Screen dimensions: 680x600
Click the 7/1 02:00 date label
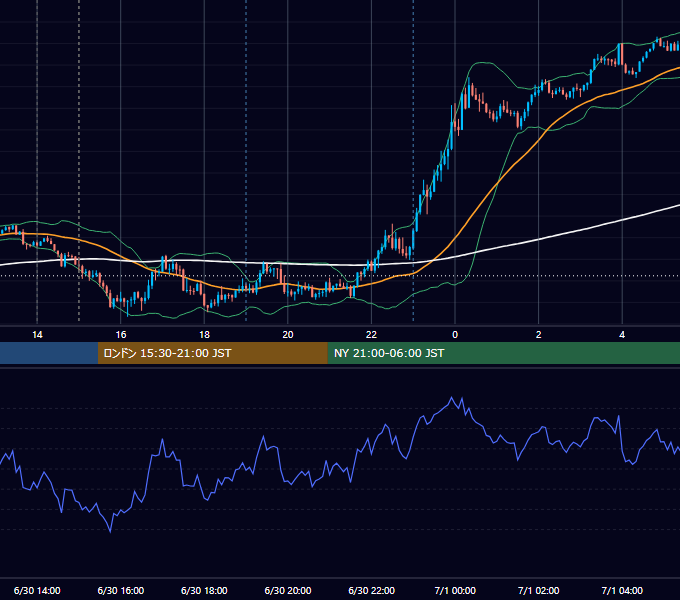(x=539, y=590)
